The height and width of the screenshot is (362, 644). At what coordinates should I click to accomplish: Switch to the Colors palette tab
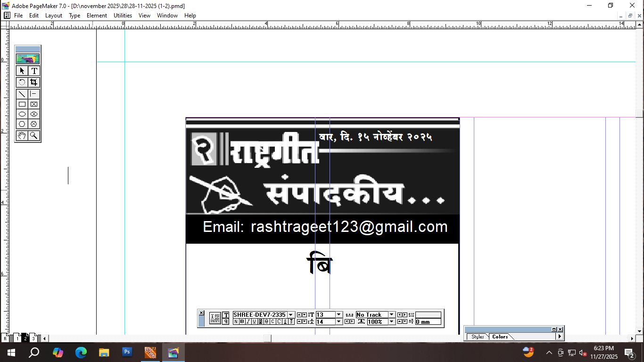500,337
